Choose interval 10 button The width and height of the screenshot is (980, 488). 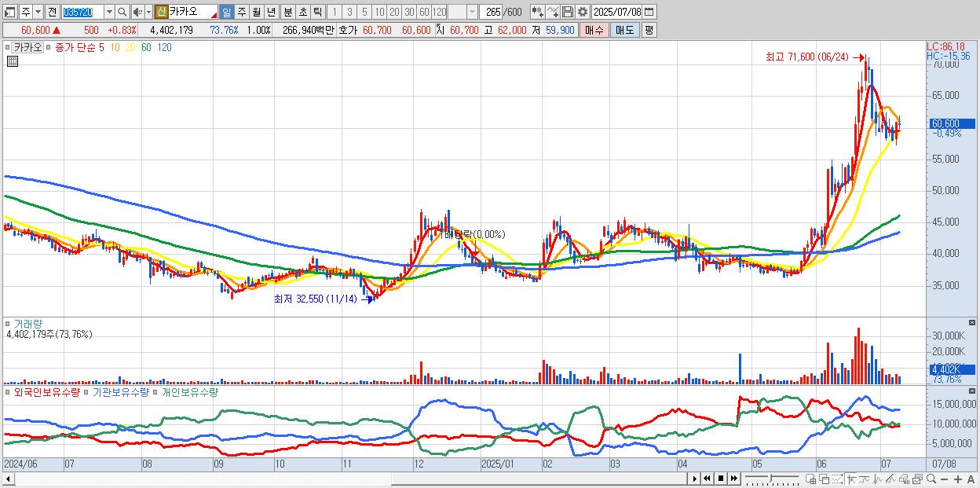click(x=379, y=12)
